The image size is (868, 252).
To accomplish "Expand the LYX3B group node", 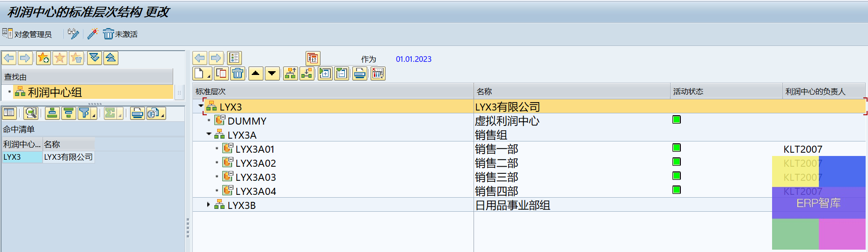I will pyautogui.click(x=209, y=205).
